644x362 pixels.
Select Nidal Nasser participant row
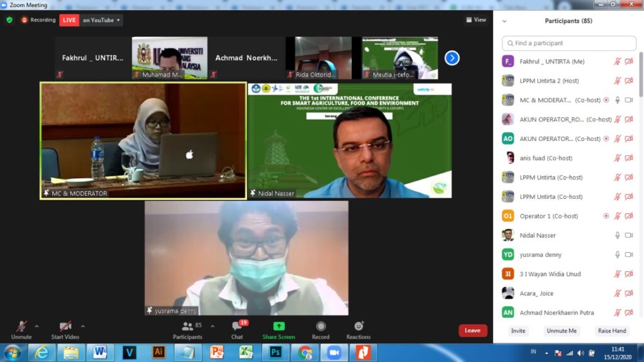tap(569, 235)
